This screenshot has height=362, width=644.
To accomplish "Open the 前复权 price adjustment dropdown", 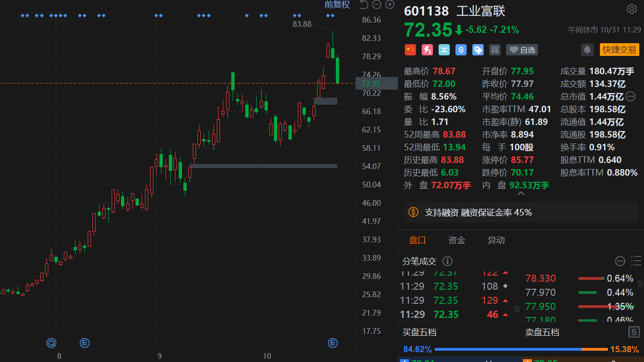I will [x=337, y=5].
